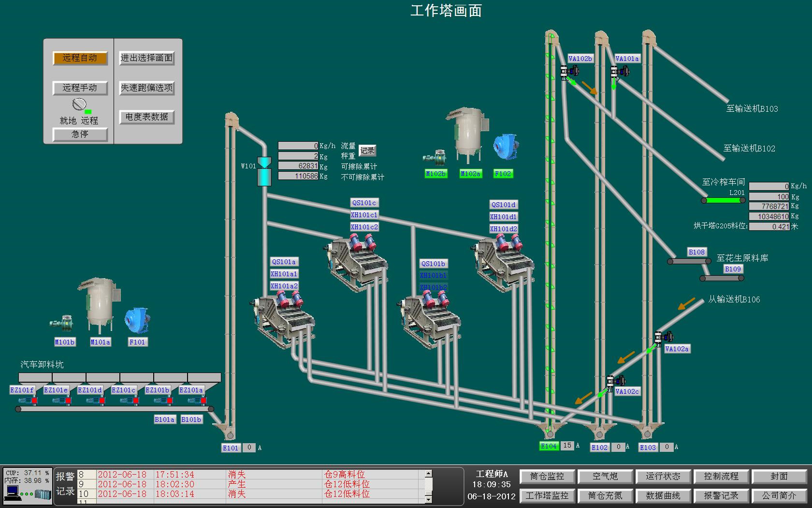Click the EZ101b feeder gate icon

[163, 401]
